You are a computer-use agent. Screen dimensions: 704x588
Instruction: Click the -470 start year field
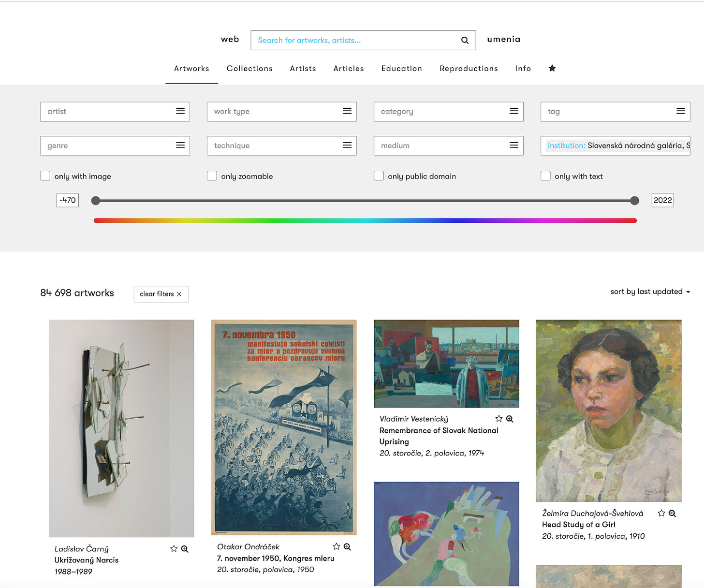pos(68,200)
